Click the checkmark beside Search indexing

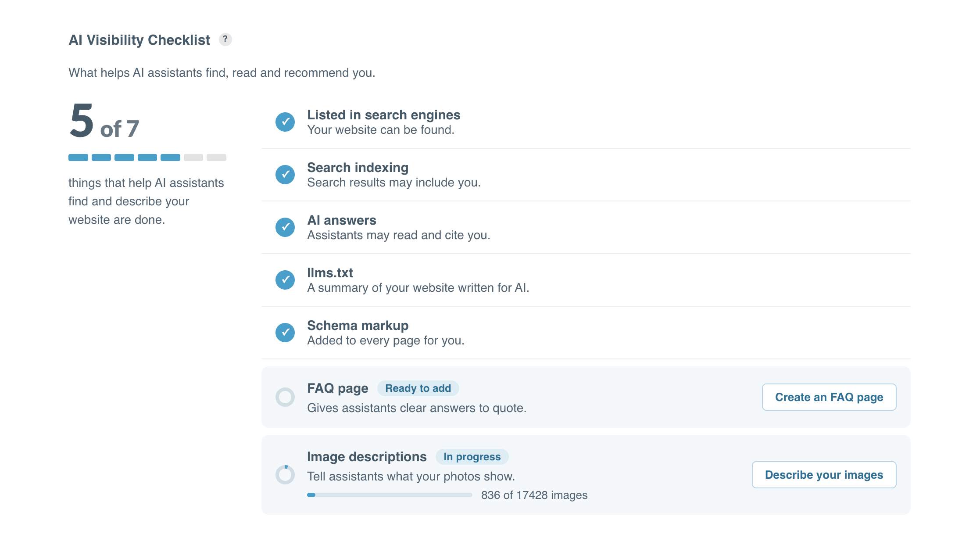click(285, 175)
